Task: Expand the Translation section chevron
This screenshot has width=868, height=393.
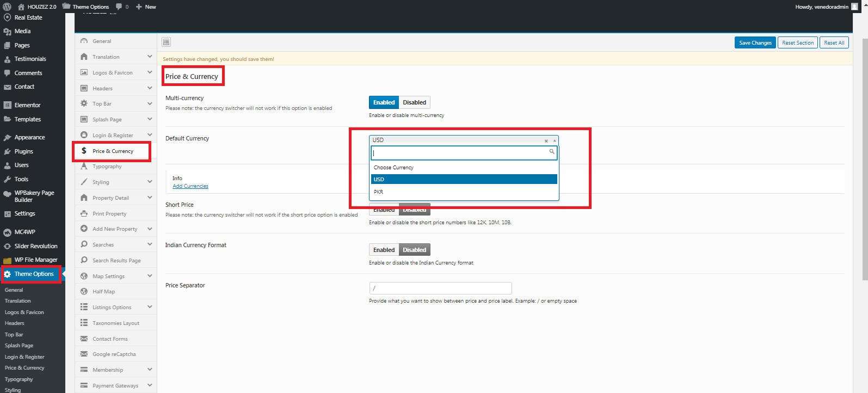Action: [x=150, y=57]
